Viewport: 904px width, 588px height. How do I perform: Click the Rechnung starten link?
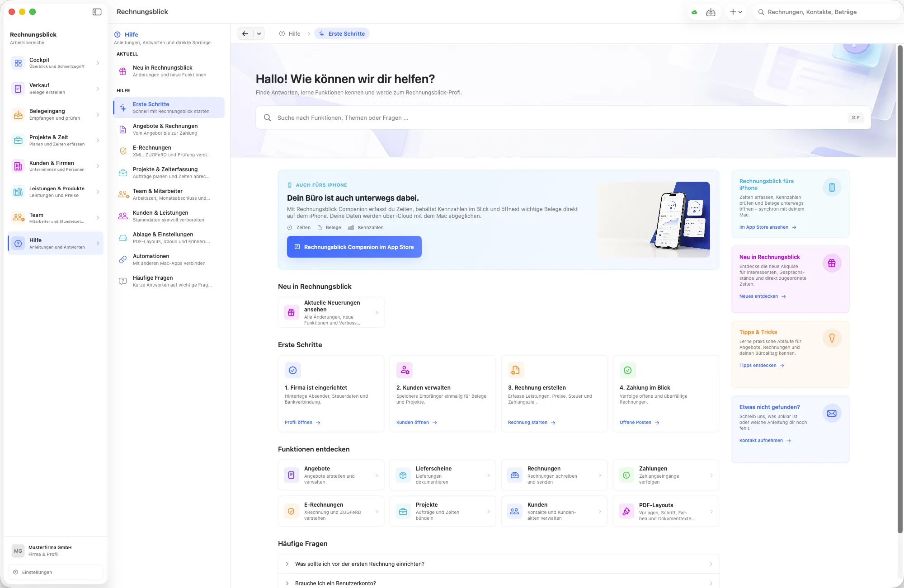pos(532,422)
